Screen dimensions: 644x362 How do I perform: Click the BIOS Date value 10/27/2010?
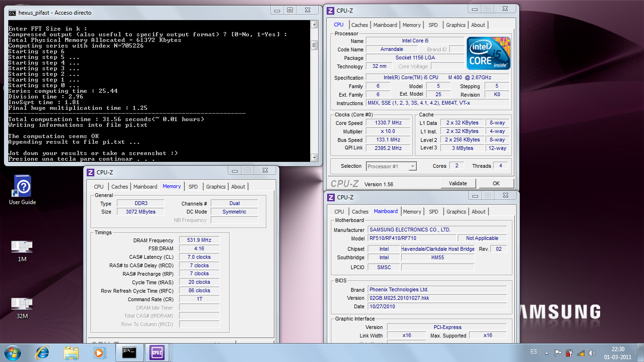click(x=437, y=307)
